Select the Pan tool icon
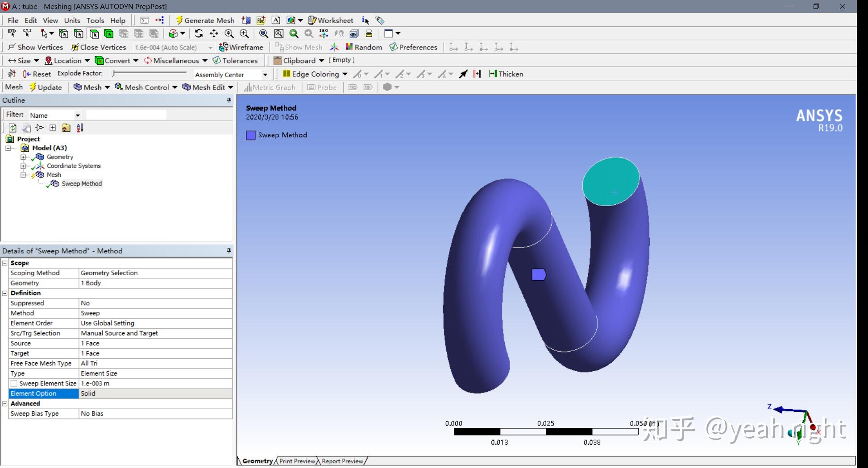 214,33
